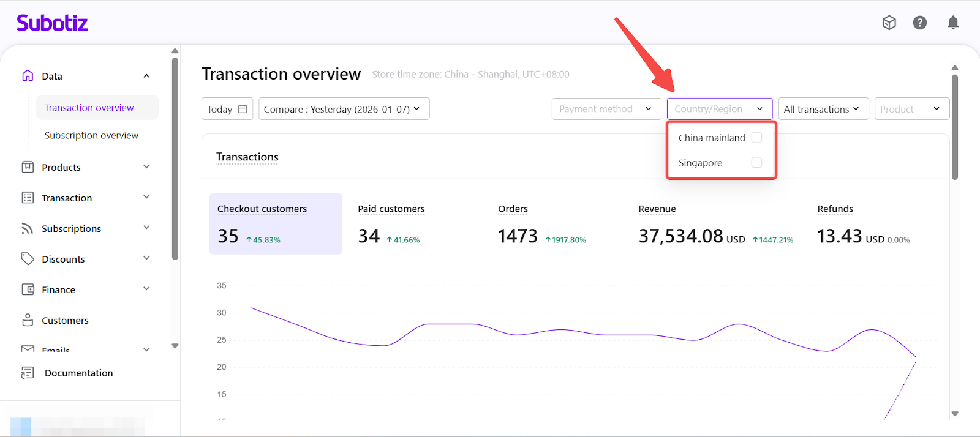Click the Discounts tag icon
The image size is (980, 437).
pos(28,259)
